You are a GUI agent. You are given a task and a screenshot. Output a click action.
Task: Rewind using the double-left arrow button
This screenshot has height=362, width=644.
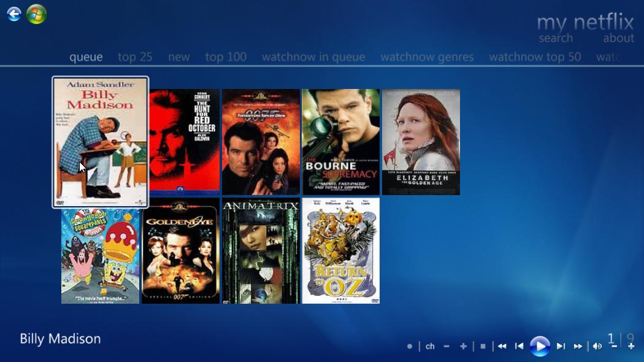pyautogui.click(x=502, y=347)
